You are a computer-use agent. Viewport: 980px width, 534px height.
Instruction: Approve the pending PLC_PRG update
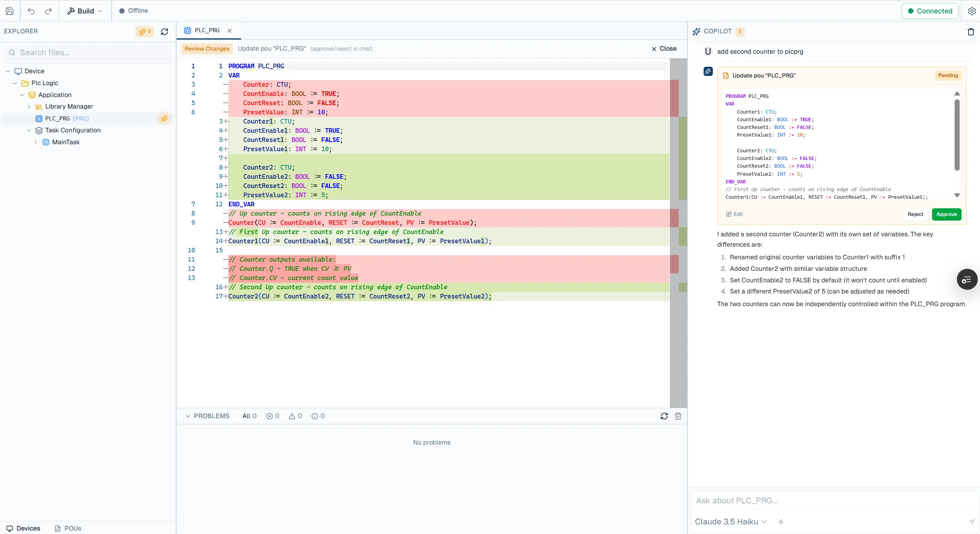click(946, 214)
